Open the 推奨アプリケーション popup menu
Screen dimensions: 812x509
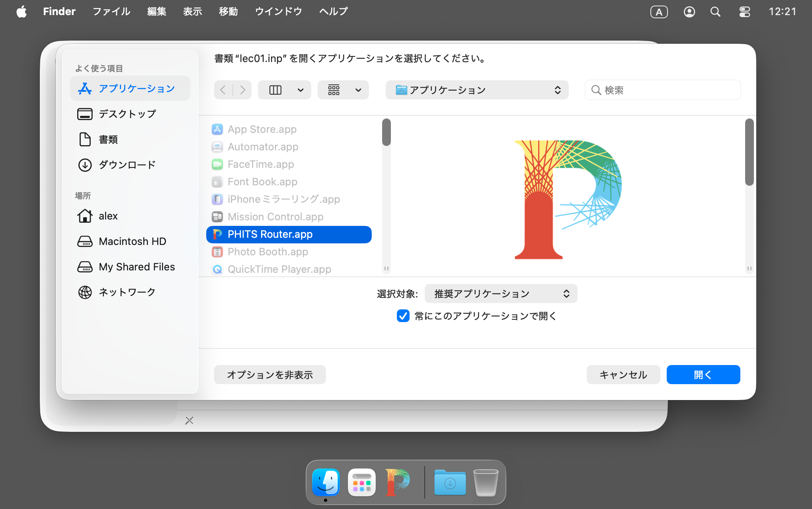coord(501,293)
